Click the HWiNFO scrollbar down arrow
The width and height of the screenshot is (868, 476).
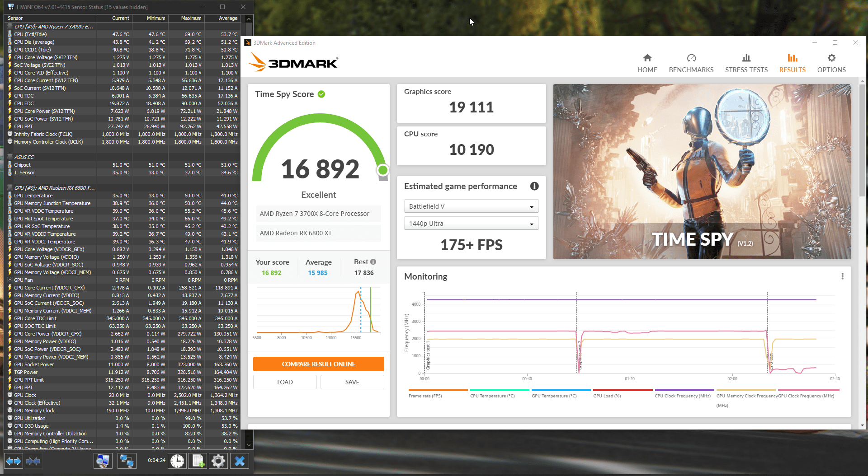coord(248,445)
